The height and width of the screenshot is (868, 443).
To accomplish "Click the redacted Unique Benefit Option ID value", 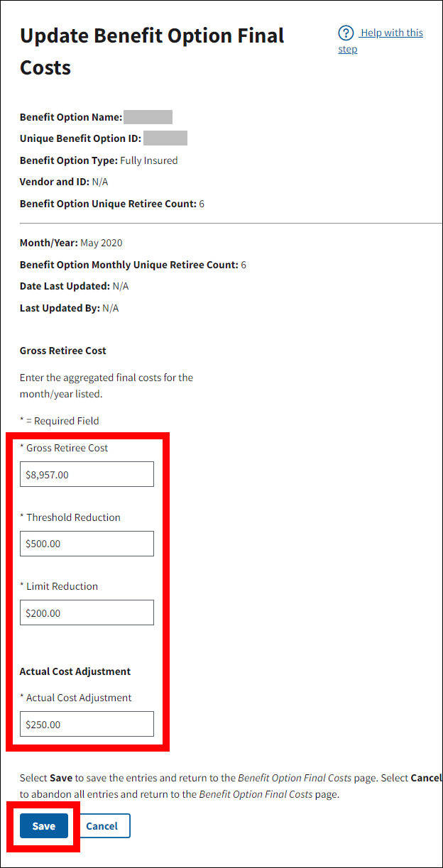I will coord(165,138).
